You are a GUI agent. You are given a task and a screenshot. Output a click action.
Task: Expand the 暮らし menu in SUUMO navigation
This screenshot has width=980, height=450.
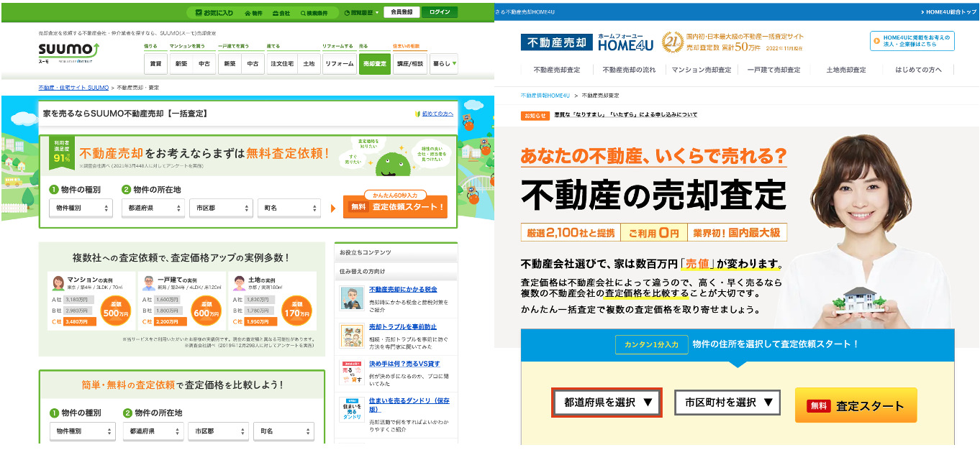click(444, 64)
